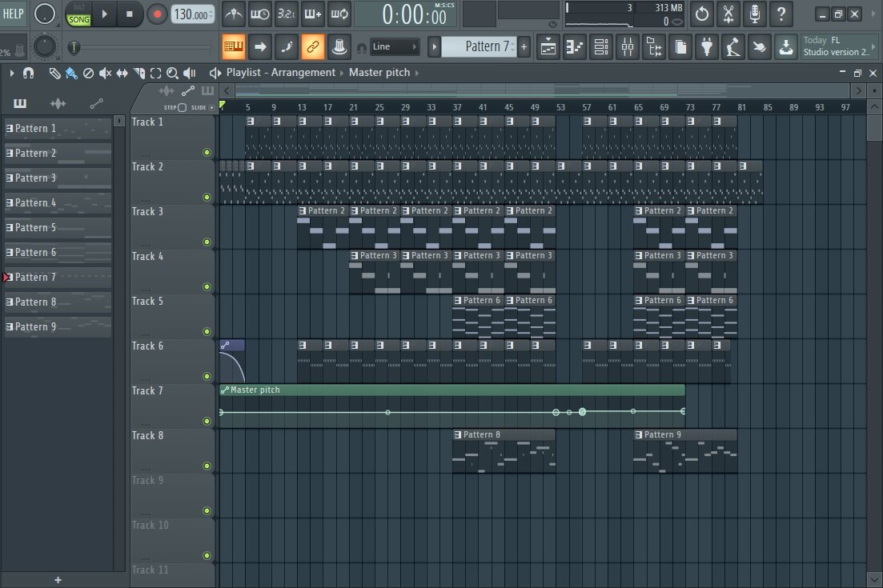
Task: Show pattern clips in picker panel
Action: coord(20,103)
